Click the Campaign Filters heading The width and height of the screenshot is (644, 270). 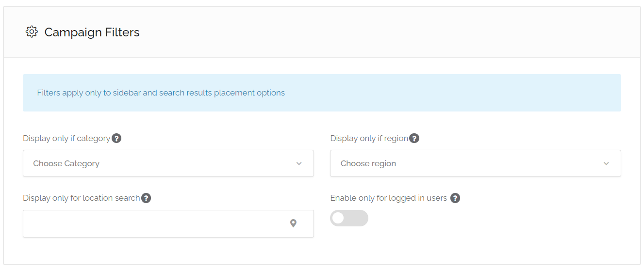(x=92, y=32)
